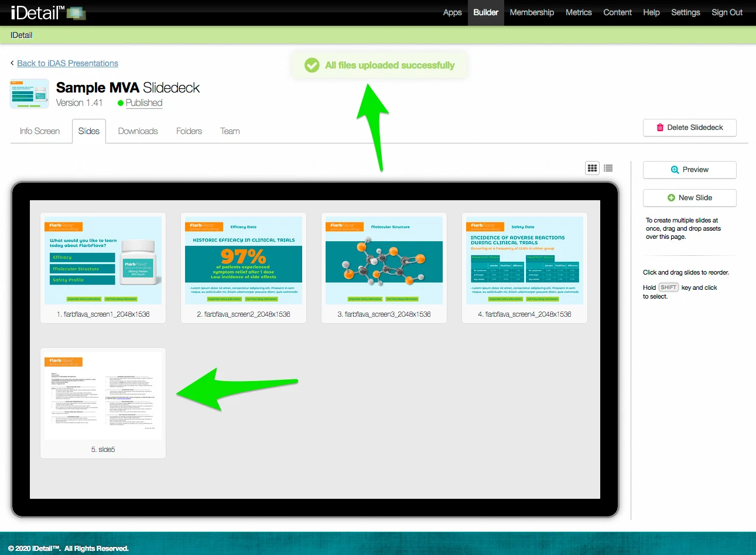The image size is (756, 555).
Task: Click the green Published status dot
Action: click(121, 103)
